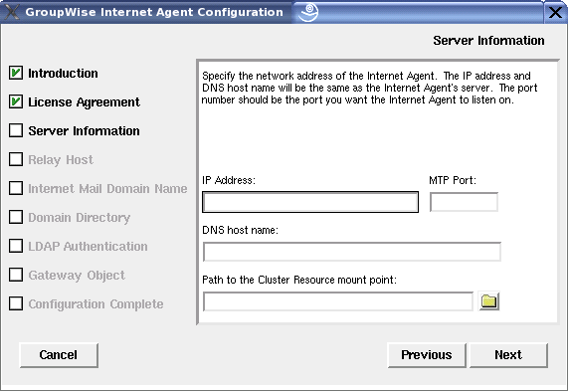569x392 pixels.
Task: Close the GroupWise configuration window
Action: [555, 12]
